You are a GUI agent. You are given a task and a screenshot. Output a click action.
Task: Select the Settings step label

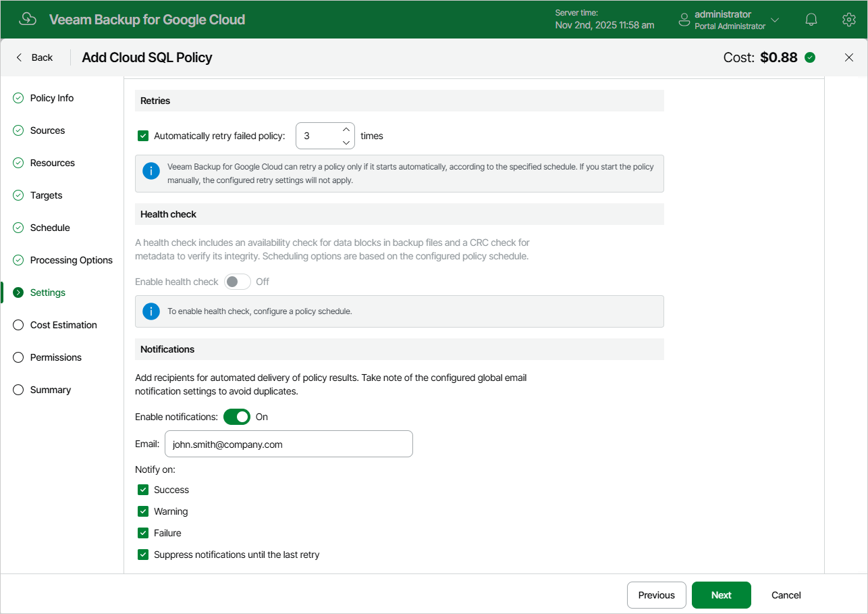tap(48, 292)
